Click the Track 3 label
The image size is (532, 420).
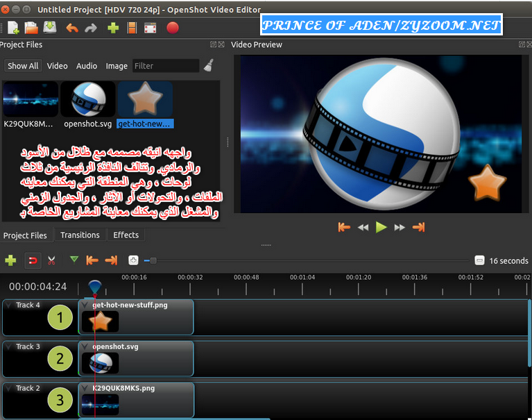(x=28, y=346)
